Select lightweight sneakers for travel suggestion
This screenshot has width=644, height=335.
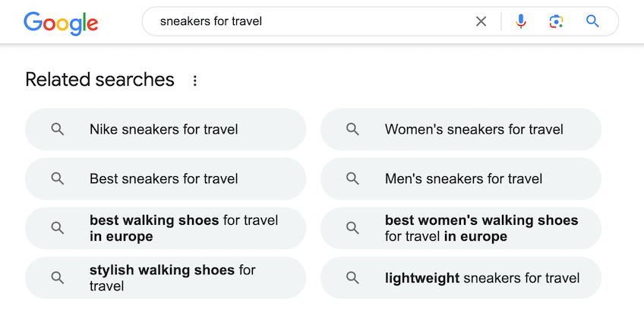click(x=461, y=278)
